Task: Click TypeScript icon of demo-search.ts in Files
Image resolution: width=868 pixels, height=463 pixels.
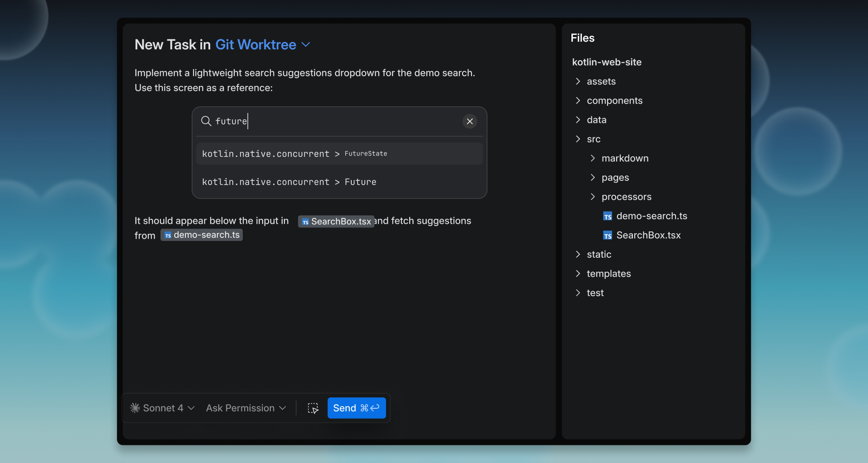Action: 608,217
